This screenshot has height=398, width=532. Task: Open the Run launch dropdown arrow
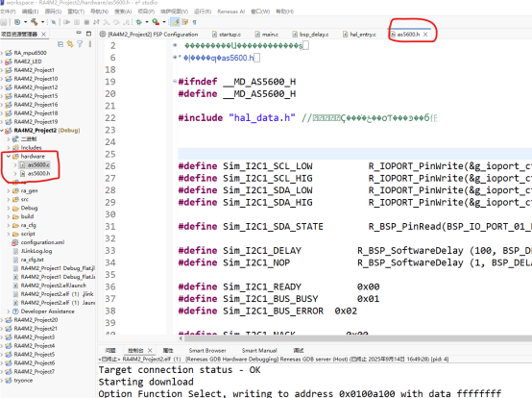pos(164,22)
